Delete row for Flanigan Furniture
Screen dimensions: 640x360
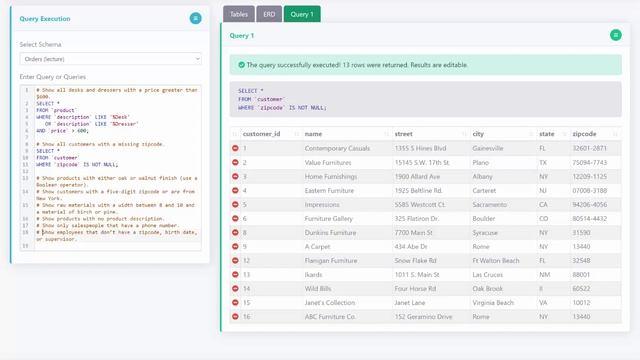point(235,260)
